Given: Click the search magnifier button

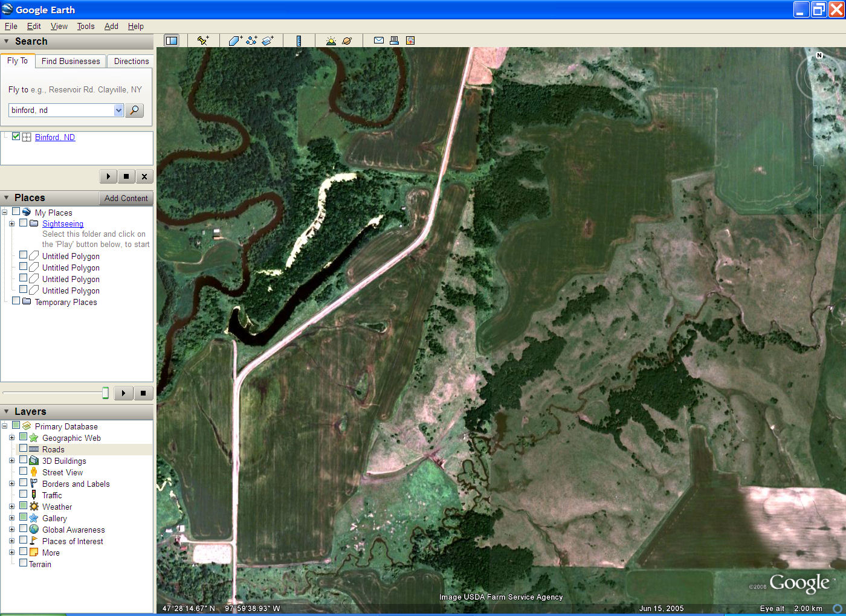Looking at the screenshot, I should point(134,110).
